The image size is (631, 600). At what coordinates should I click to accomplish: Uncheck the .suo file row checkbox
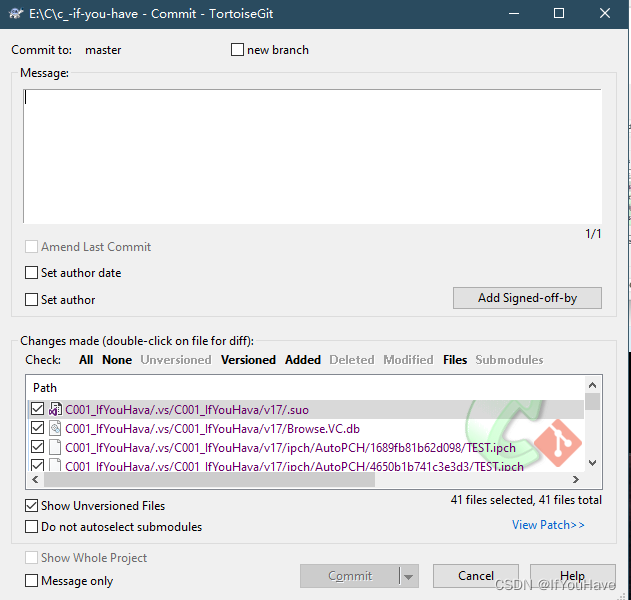pyautogui.click(x=37, y=409)
